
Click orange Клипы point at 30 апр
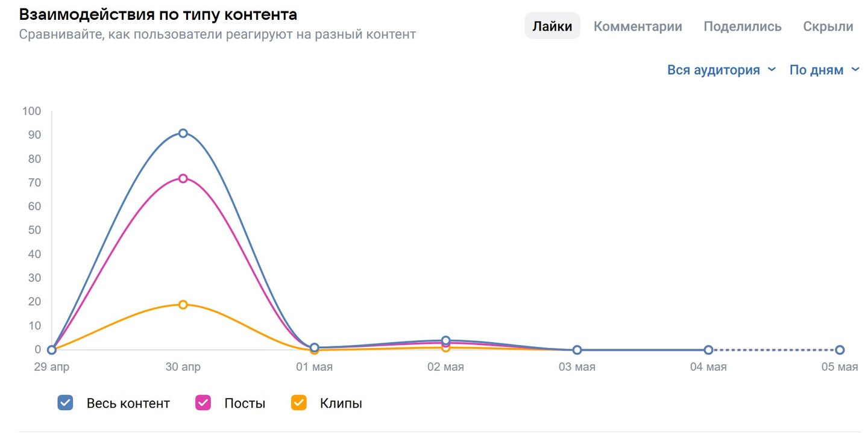click(x=183, y=305)
